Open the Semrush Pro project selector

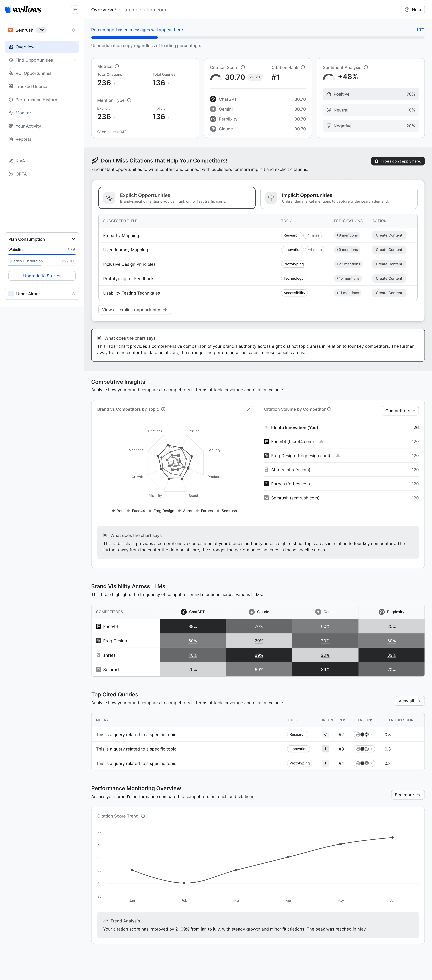42,30
